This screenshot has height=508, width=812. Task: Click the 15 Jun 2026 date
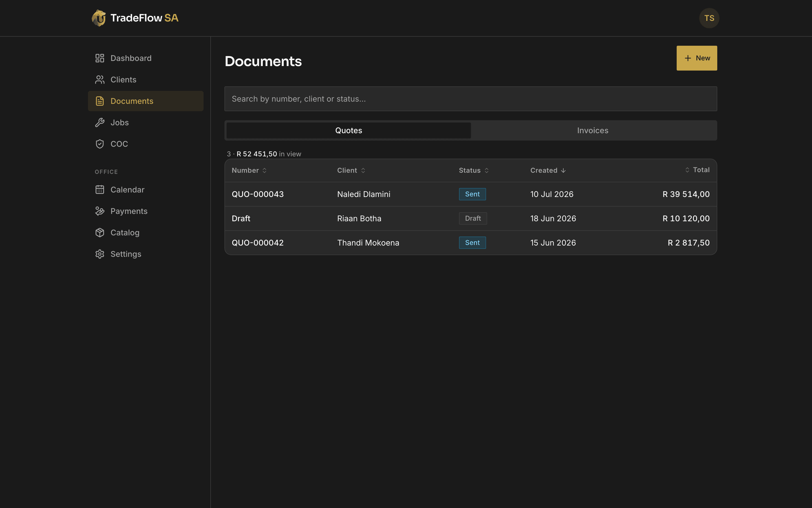[x=553, y=243]
